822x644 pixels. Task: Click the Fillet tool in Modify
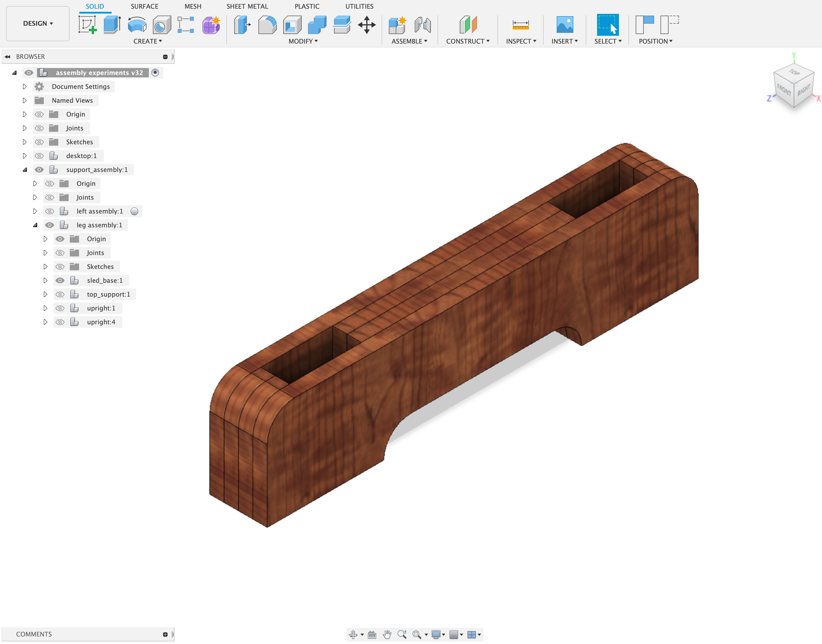(267, 25)
